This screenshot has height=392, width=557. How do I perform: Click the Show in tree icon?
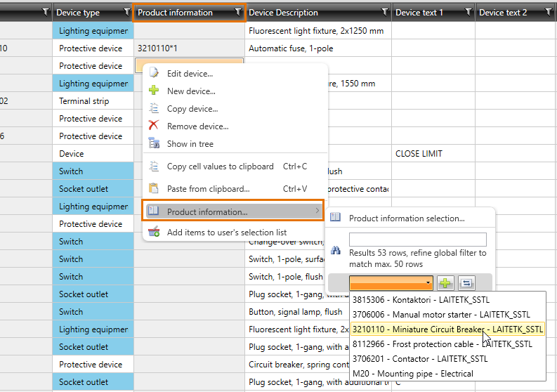click(154, 144)
